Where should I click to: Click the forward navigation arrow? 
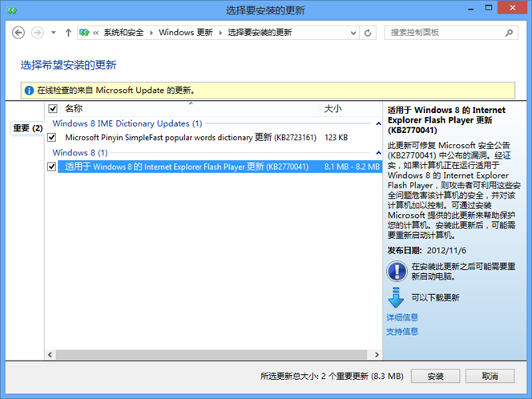[37, 33]
